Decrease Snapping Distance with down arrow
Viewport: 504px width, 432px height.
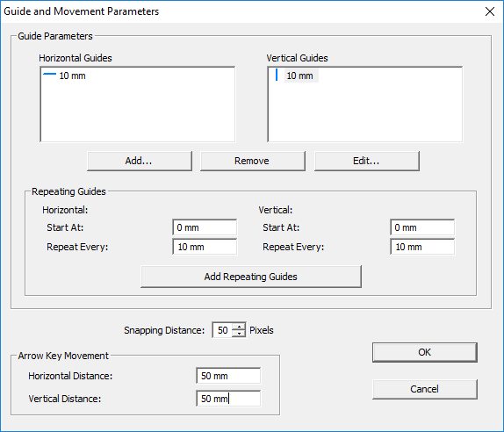239,334
